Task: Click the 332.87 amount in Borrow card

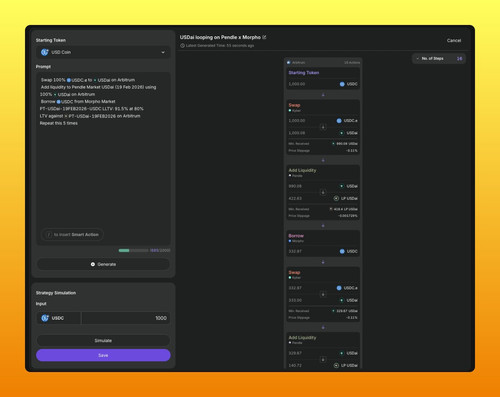Action: [295, 251]
